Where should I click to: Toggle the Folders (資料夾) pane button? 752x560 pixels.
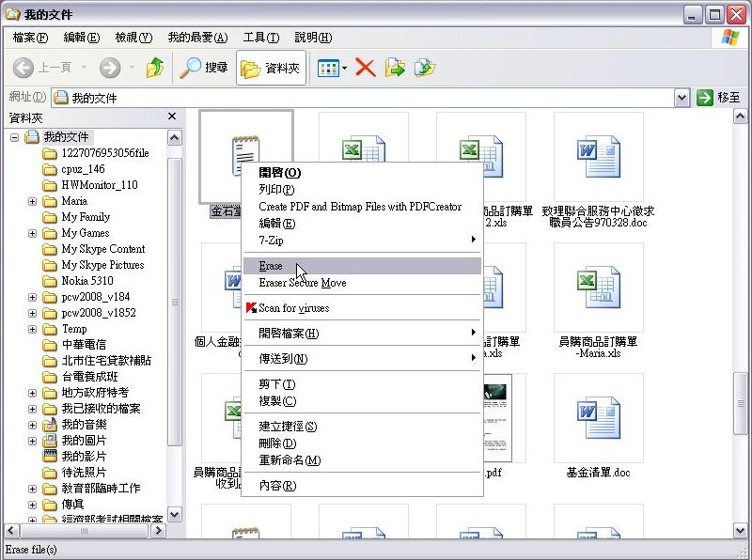[271, 68]
